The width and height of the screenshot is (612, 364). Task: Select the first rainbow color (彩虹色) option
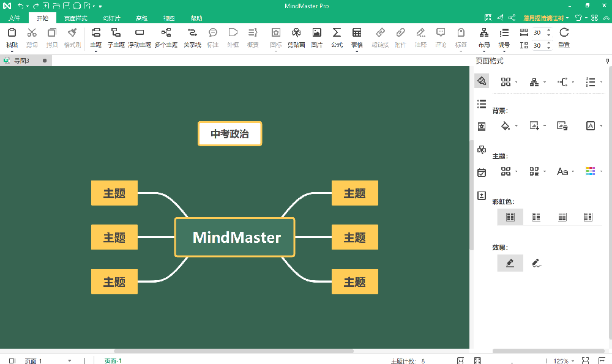point(510,217)
